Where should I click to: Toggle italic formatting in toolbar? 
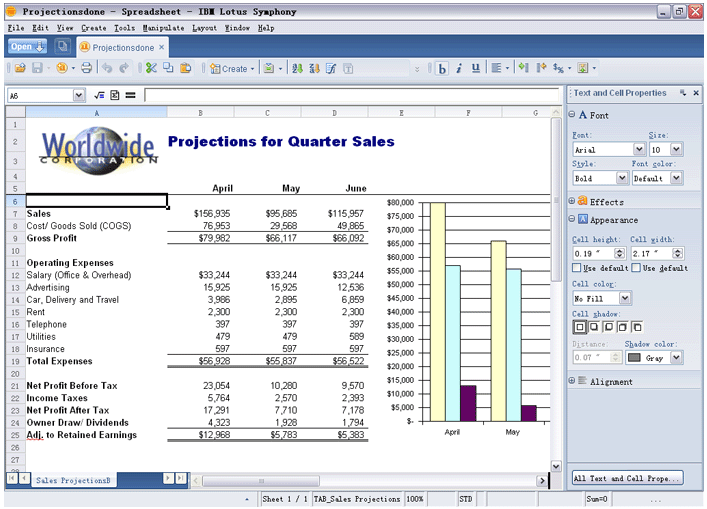(x=458, y=68)
